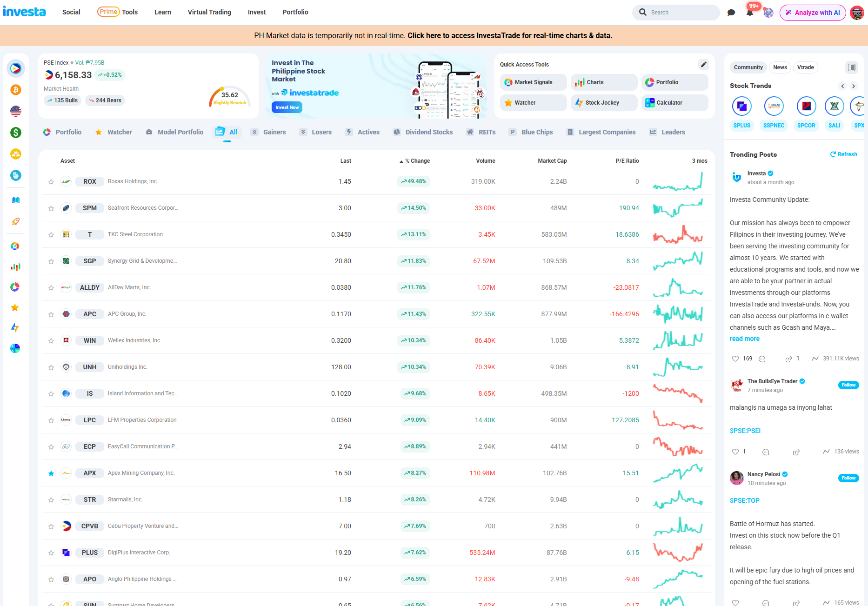Select the Blue Chips tab

(x=531, y=132)
